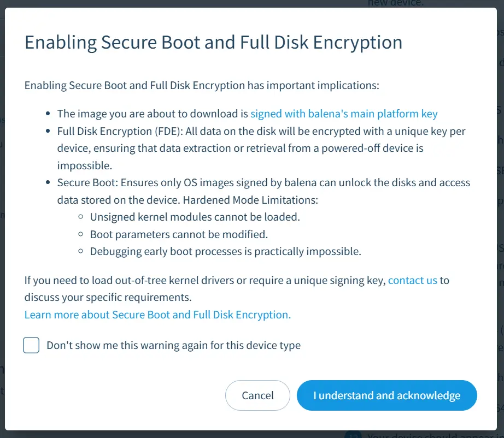Select the dialog heading 'Enabling Secure Boot'

[x=213, y=42]
